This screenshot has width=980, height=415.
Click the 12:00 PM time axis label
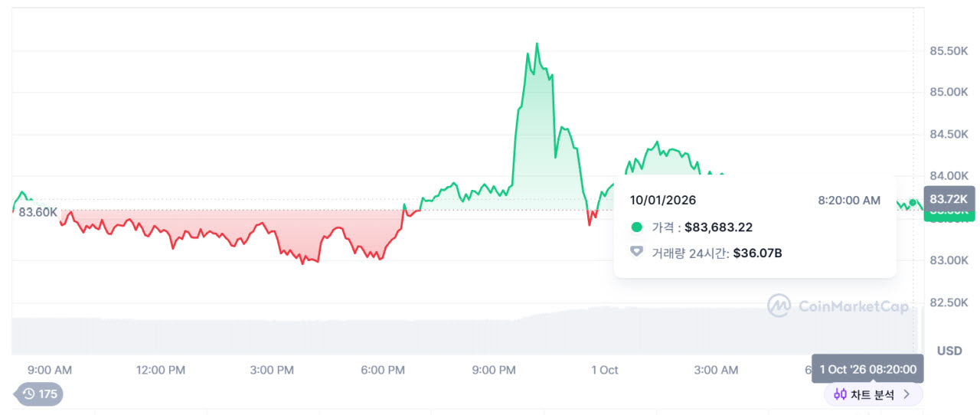(x=161, y=370)
